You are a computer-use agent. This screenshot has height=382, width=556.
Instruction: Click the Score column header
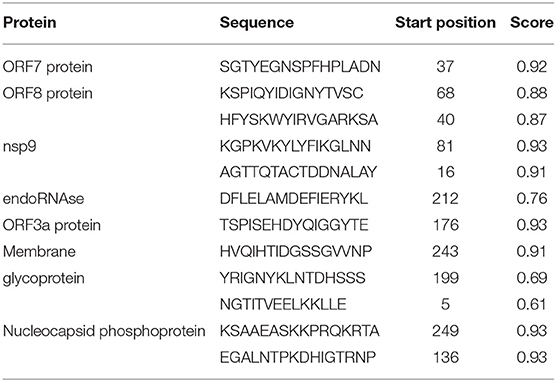532,22
